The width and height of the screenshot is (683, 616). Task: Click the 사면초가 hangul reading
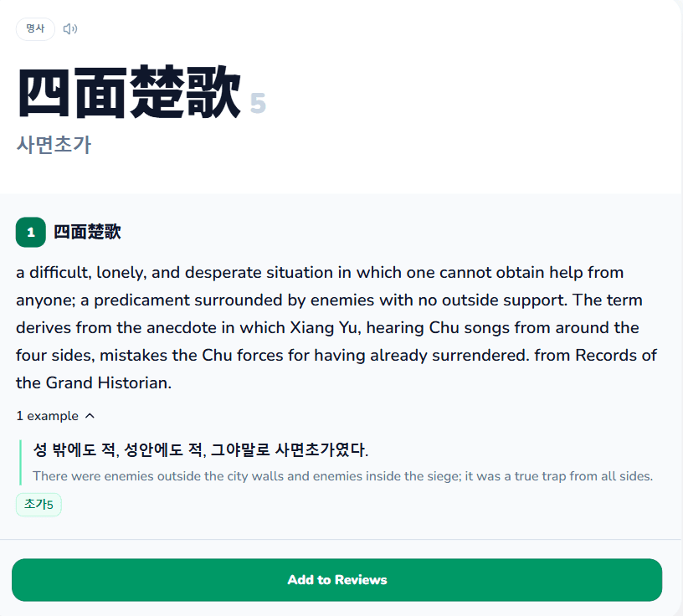click(54, 145)
